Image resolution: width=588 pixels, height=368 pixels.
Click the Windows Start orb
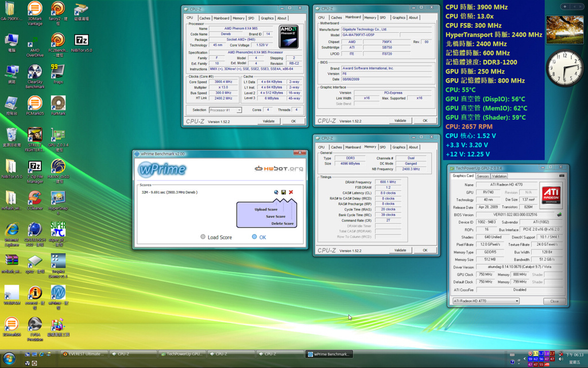tap(9, 359)
